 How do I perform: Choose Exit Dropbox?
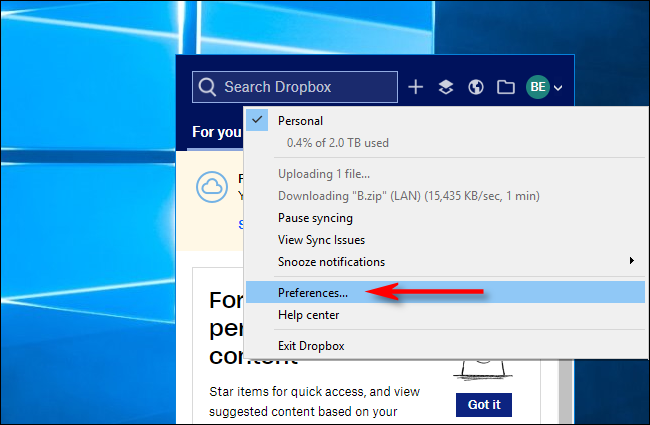click(x=311, y=346)
